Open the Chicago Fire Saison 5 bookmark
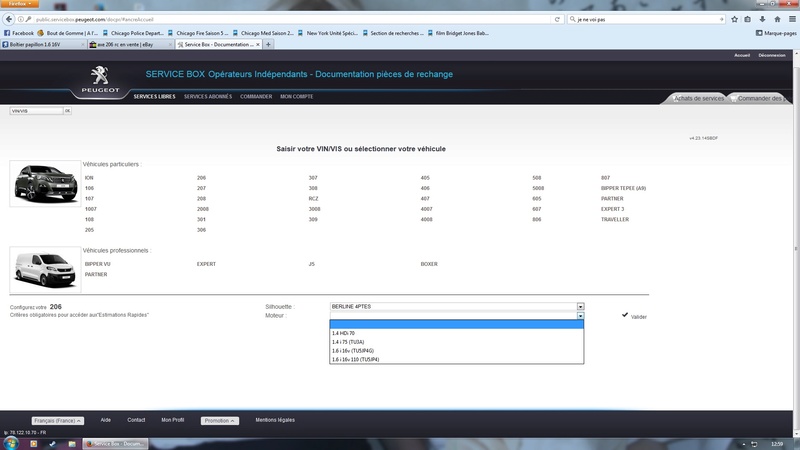The image size is (800, 450). [198, 33]
